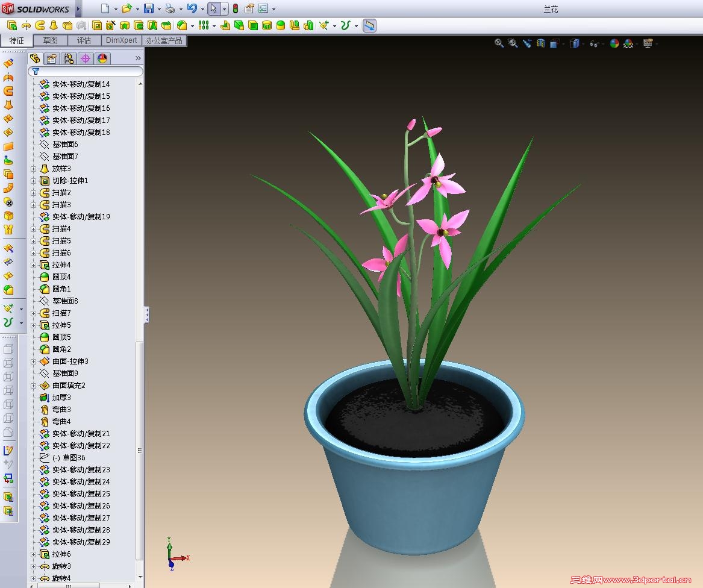Open the Linear Pattern dropdown arrow

(x=214, y=26)
